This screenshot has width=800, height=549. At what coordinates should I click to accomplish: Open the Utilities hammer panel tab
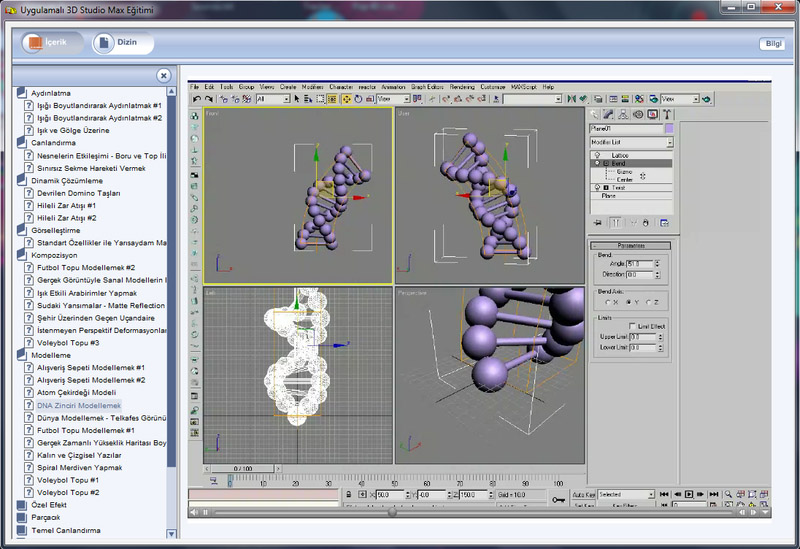pyautogui.click(x=666, y=114)
